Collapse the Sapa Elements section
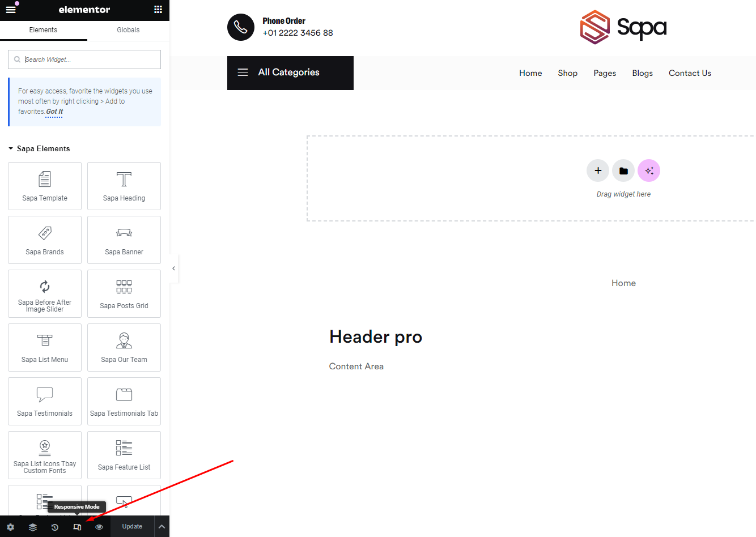The width and height of the screenshot is (756, 537). [x=39, y=148]
